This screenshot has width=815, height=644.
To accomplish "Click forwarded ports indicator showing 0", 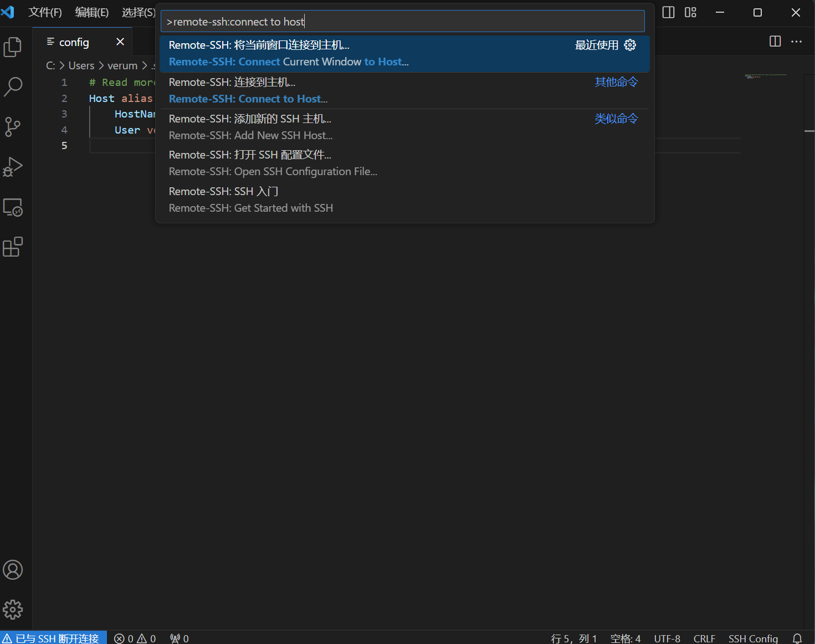I will 179,638.
